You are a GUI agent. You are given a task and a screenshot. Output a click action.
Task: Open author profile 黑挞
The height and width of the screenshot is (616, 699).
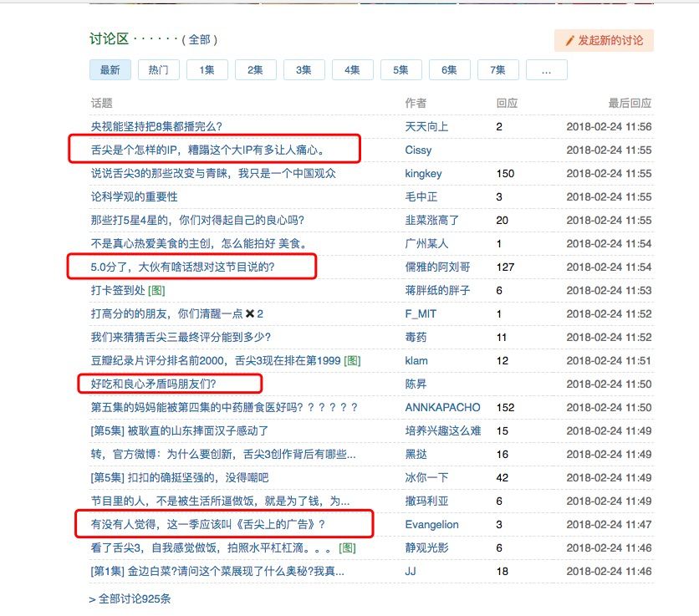tap(416, 454)
